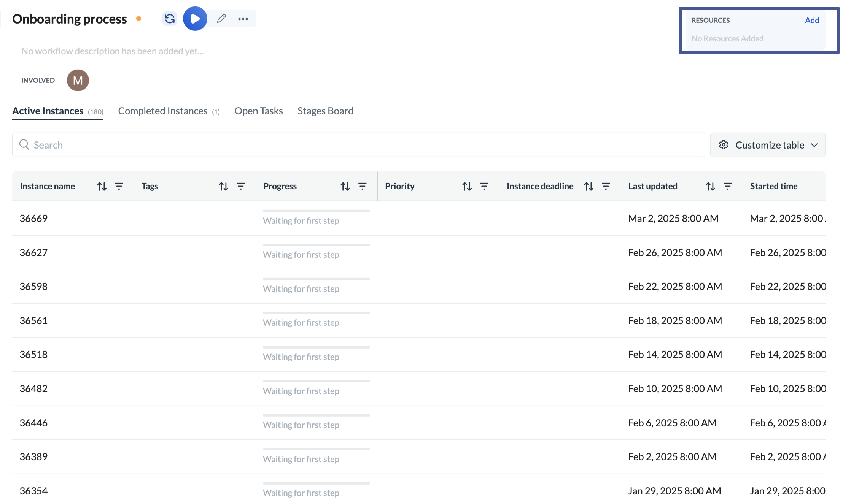Filter the Tags column
The width and height of the screenshot is (843, 504).
click(x=241, y=186)
